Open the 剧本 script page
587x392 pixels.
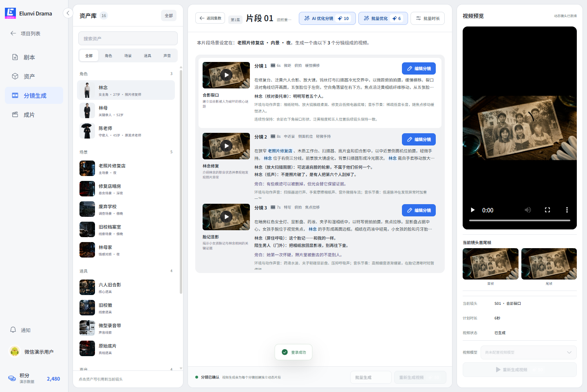[34, 57]
